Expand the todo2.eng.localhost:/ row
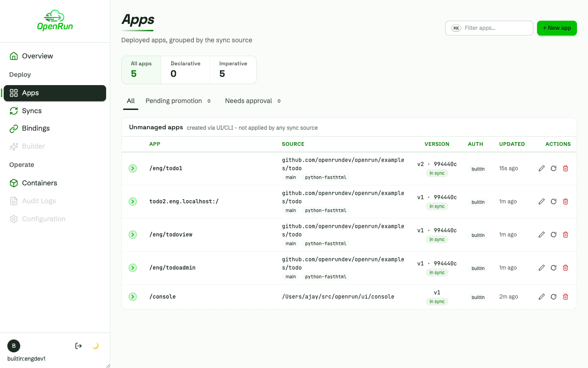The width and height of the screenshot is (588, 368). 133,201
